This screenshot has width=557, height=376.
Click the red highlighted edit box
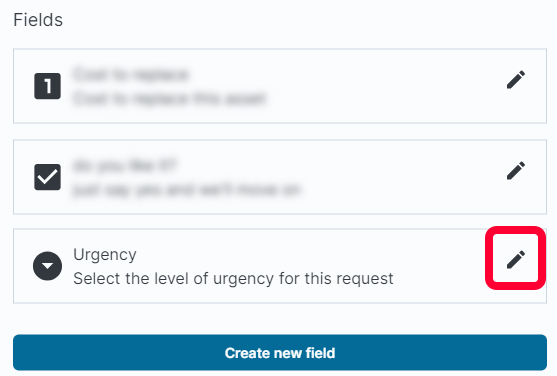coord(515,258)
